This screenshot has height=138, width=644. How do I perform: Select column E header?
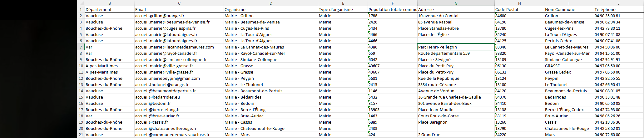343,3
